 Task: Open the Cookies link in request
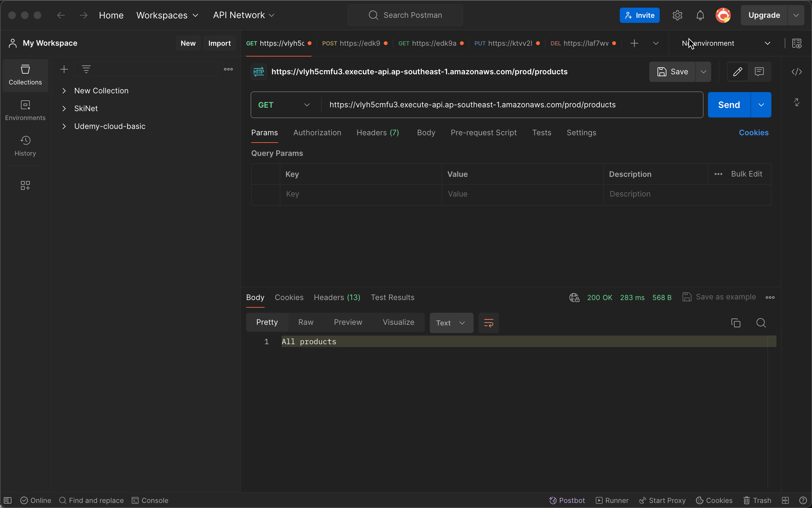tap(754, 133)
